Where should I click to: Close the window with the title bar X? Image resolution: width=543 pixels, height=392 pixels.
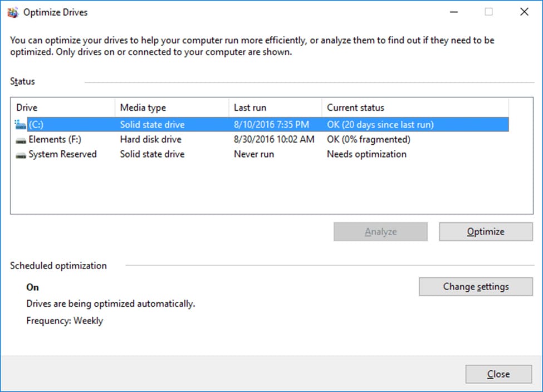(524, 12)
